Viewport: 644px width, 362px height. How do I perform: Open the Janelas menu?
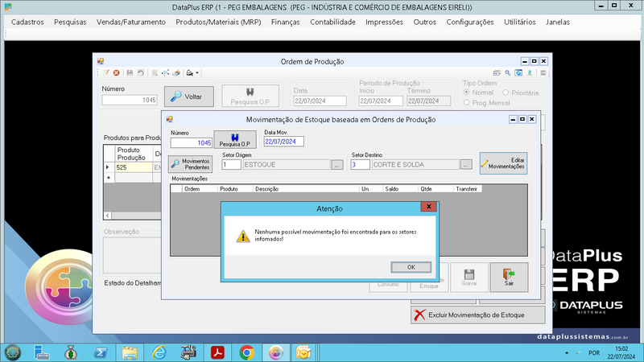[558, 23]
